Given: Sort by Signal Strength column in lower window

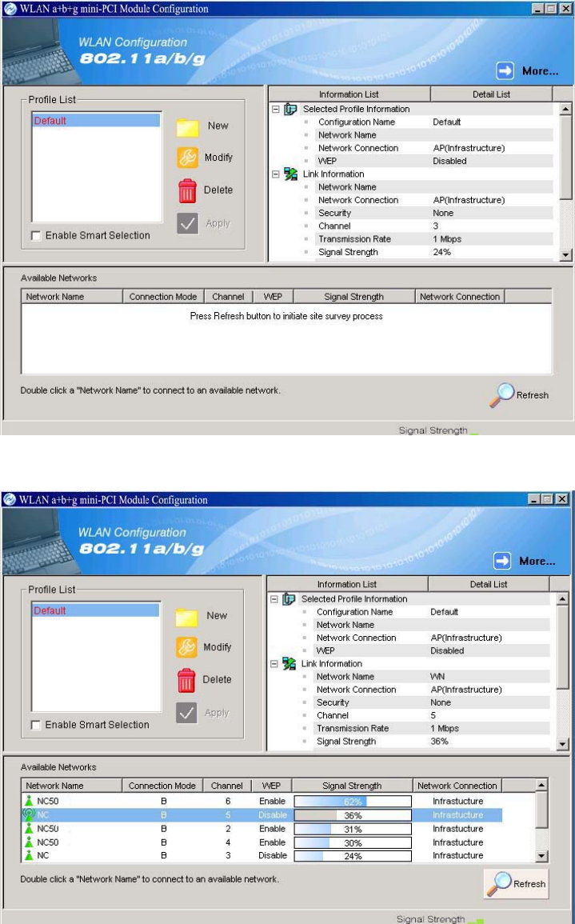Looking at the screenshot, I should [x=353, y=786].
